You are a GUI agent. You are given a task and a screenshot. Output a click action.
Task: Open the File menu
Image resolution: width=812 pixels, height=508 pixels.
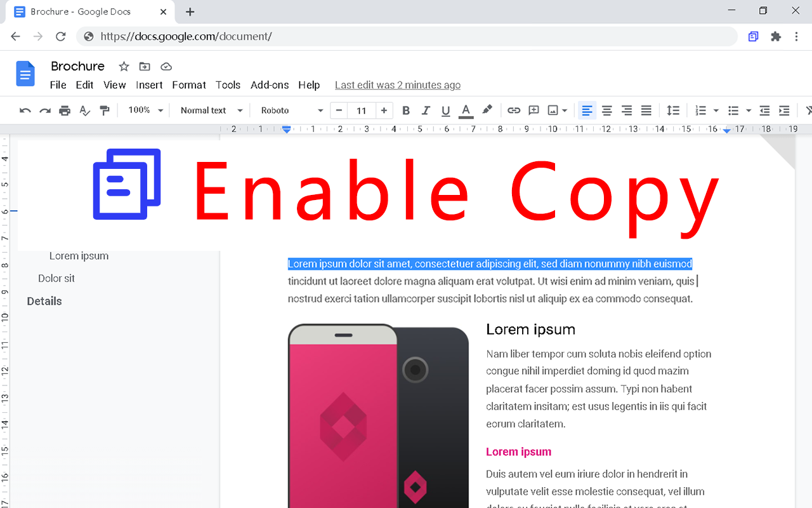click(58, 85)
